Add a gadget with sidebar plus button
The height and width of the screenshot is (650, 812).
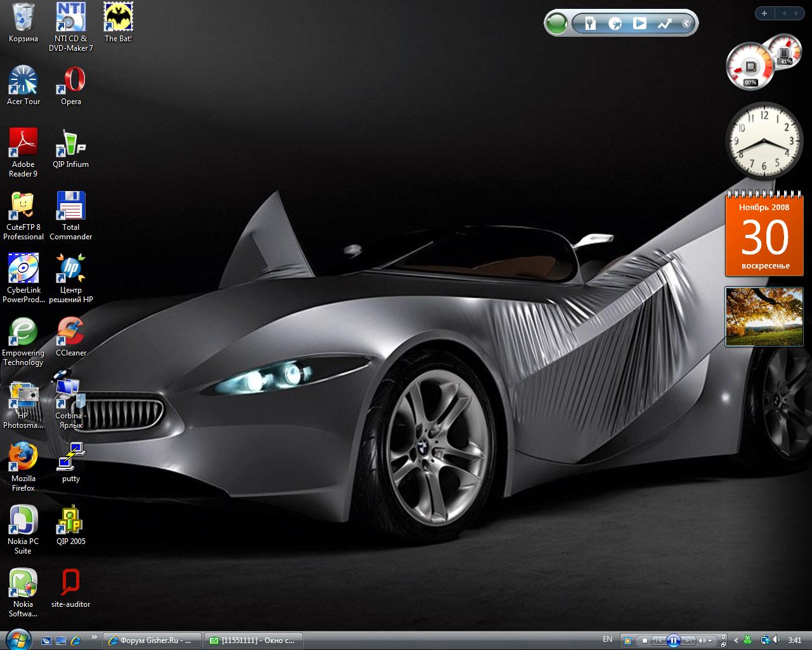764,13
